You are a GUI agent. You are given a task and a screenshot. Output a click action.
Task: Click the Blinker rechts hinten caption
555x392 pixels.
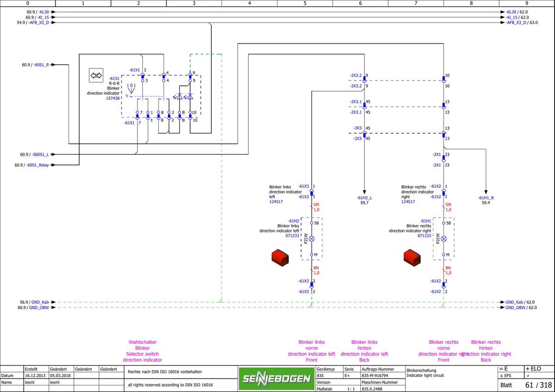pos(486,351)
